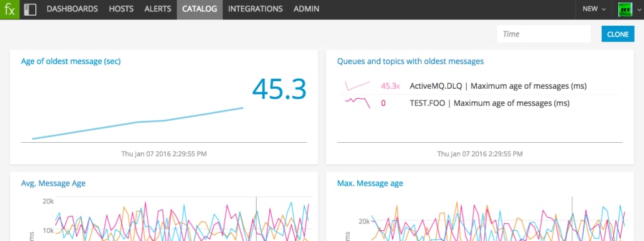Expand the user profile chevron

click(x=639, y=9)
